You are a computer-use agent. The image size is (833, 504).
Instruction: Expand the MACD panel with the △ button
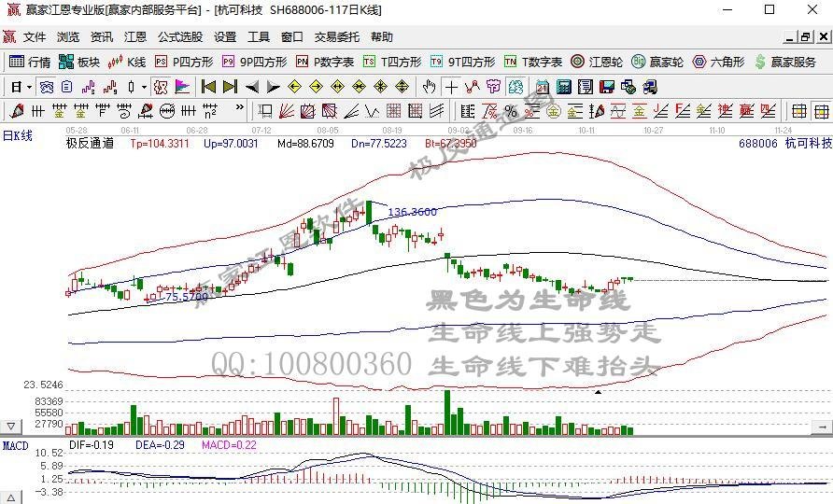tap(11, 497)
